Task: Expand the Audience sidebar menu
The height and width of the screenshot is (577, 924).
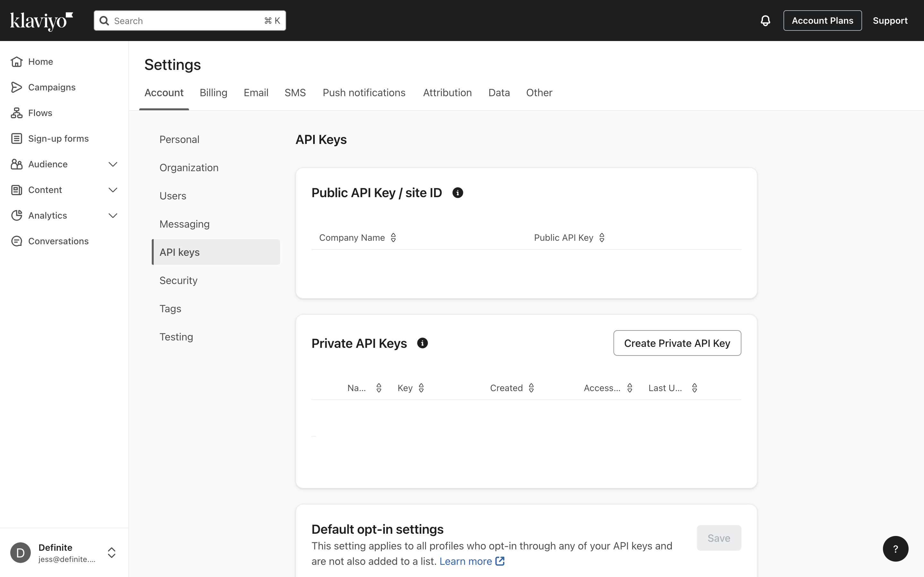Action: [113, 164]
